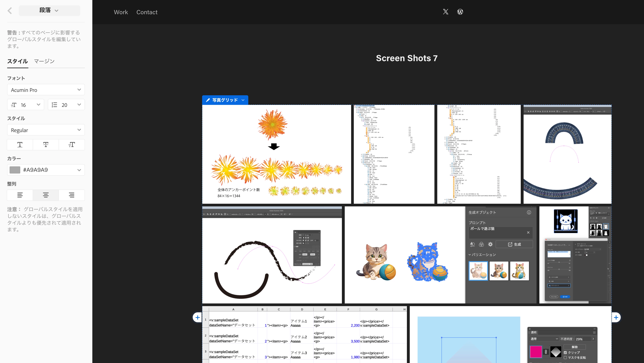Screen dimensions: 644x363
Task: Open the 段落 paragraph type dropdown
Action: [x=49, y=10]
